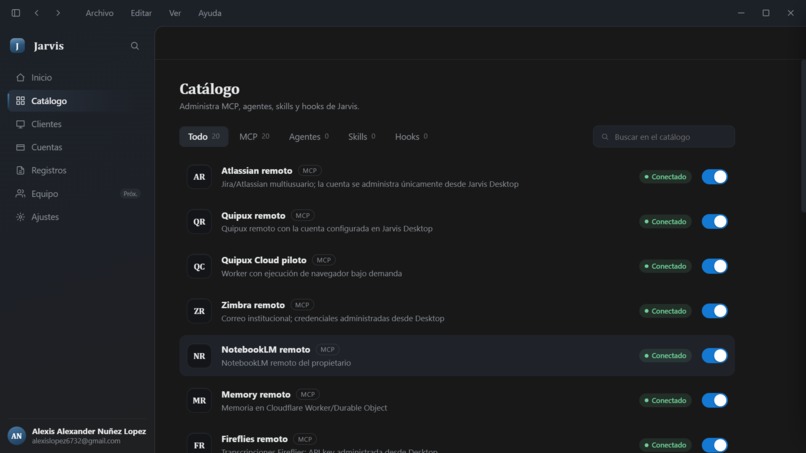Select the Todo tab

pyautogui.click(x=204, y=137)
